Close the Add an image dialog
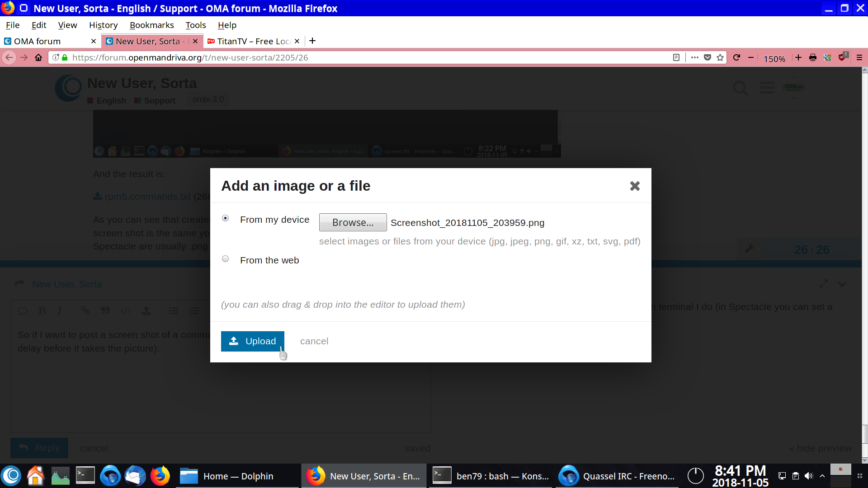The image size is (868, 488). [x=635, y=186]
